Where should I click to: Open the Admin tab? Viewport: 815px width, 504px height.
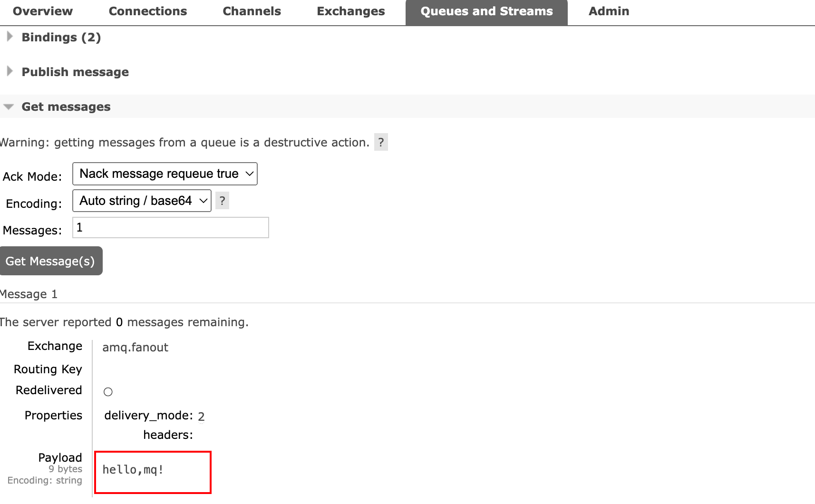(x=609, y=11)
